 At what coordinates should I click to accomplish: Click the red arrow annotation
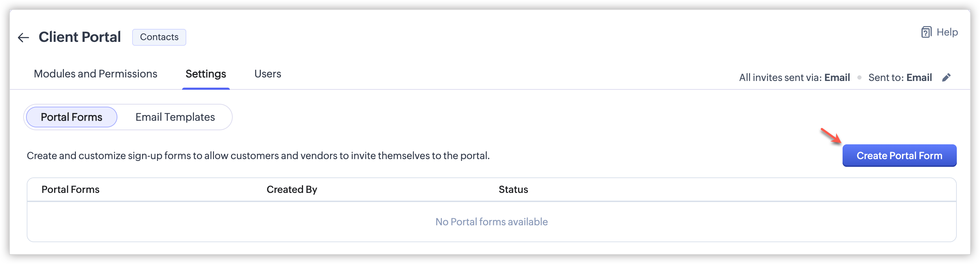[831, 136]
